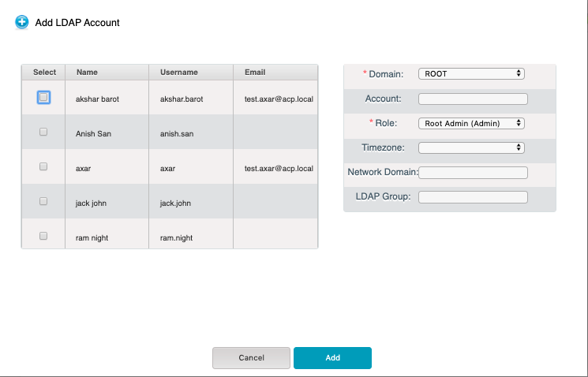This screenshot has width=588, height=377.
Task: Click the Select column header
Action: coord(43,73)
